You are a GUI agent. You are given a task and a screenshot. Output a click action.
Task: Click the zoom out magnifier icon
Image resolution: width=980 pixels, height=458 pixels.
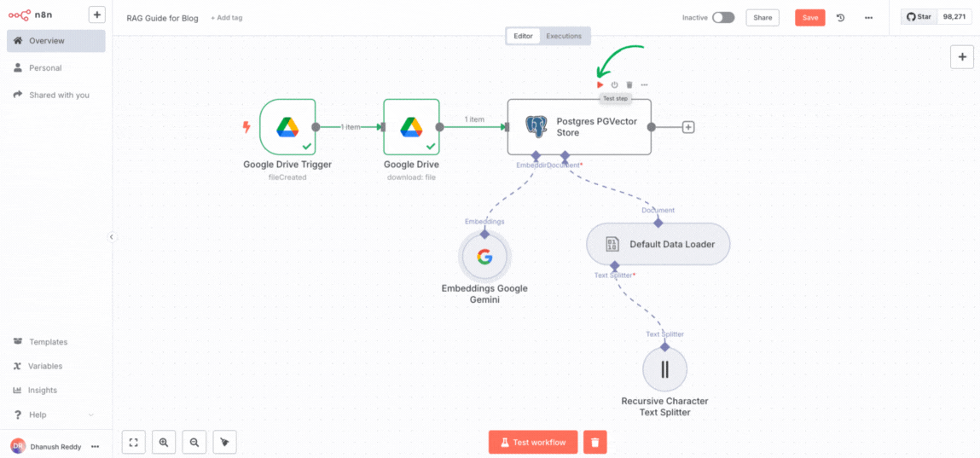click(x=194, y=442)
